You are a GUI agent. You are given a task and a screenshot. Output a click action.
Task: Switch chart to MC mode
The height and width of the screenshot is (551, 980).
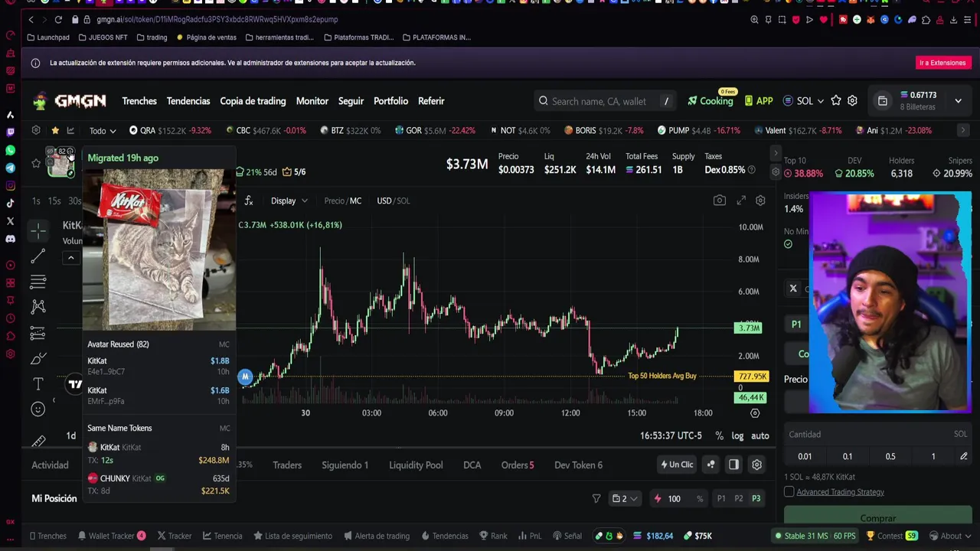coord(355,201)
